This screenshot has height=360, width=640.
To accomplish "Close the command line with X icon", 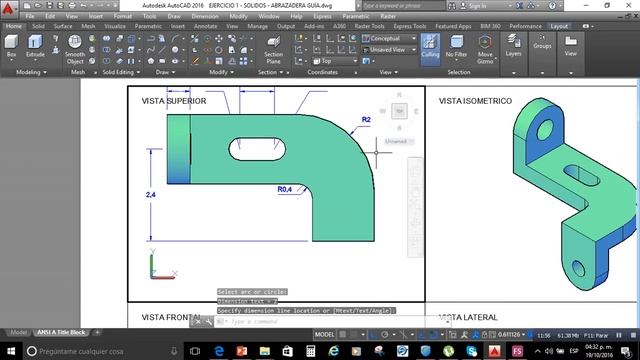I will click(197, 322).
